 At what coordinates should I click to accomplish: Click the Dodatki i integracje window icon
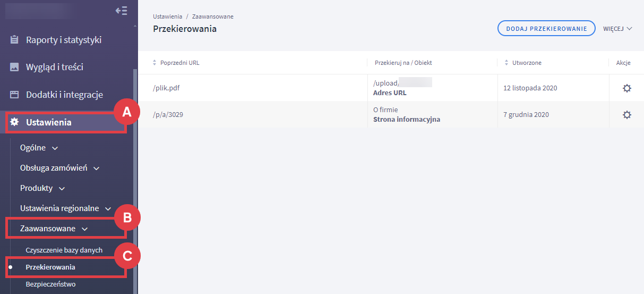[15, 95]
